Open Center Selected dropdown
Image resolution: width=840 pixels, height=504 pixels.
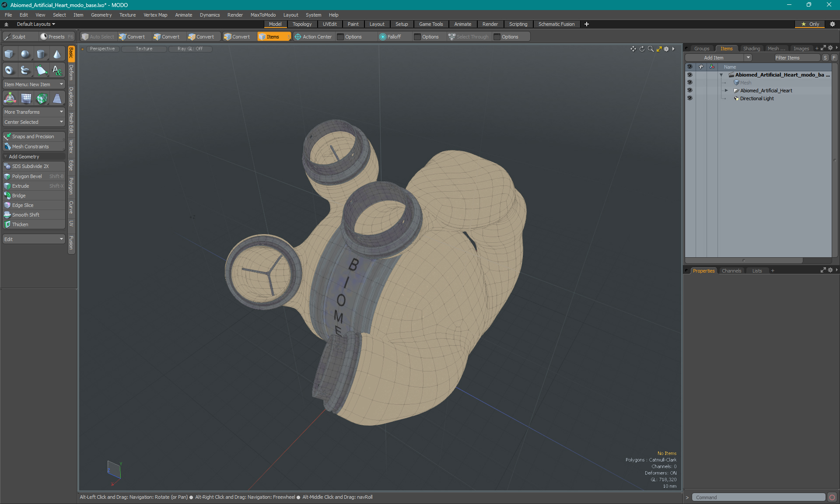click(x=34, y=122)
